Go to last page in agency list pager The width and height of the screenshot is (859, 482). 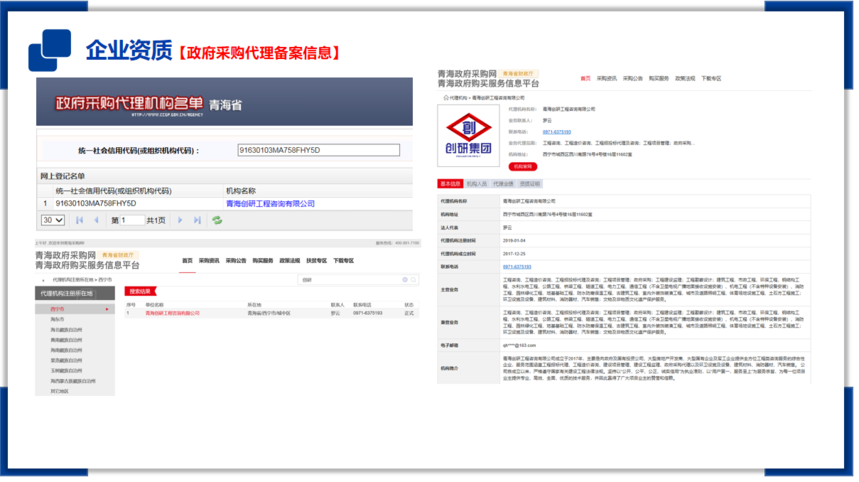197,220
